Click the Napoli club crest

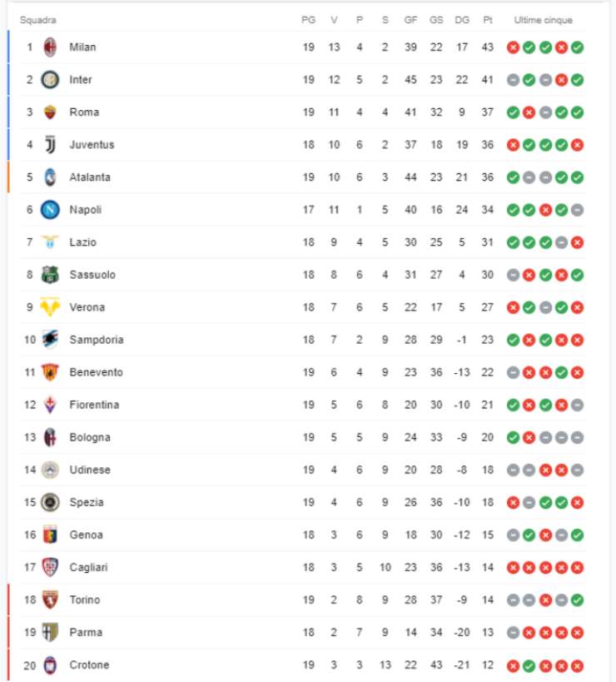pyautogui.click(x=50, y=210)
